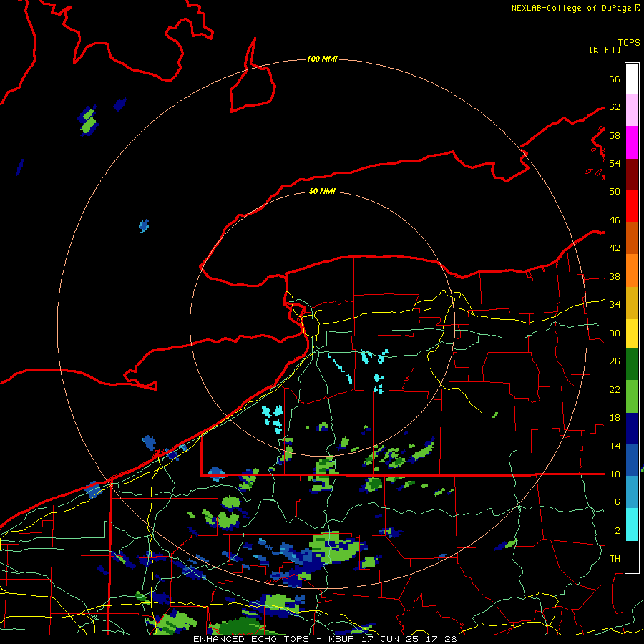Click the 2 scale value

[x=617, y=531]
